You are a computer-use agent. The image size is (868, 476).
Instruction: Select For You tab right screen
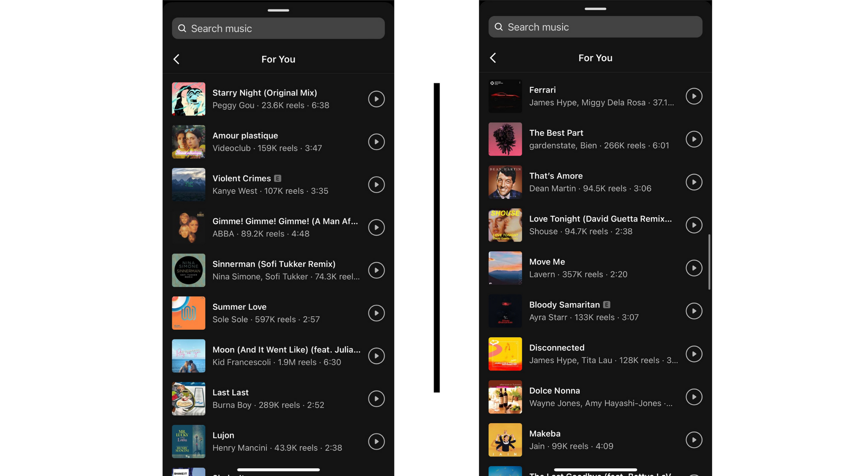(595, 57)
